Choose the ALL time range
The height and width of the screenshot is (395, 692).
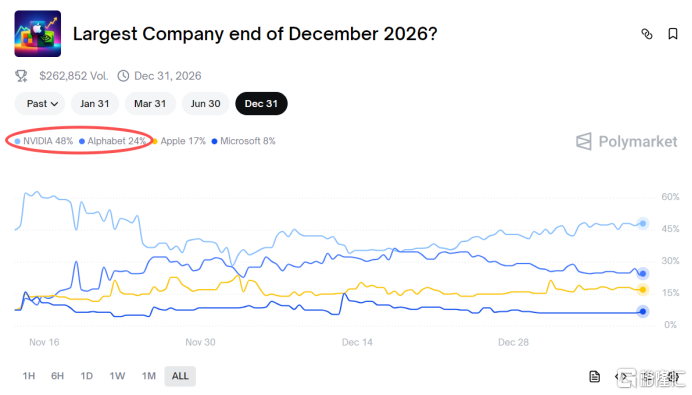coord(180,376)
